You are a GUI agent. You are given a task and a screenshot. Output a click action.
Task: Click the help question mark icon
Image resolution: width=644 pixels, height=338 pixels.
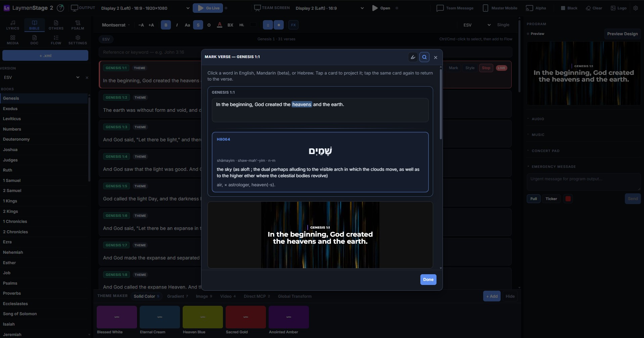click(60, 8)
